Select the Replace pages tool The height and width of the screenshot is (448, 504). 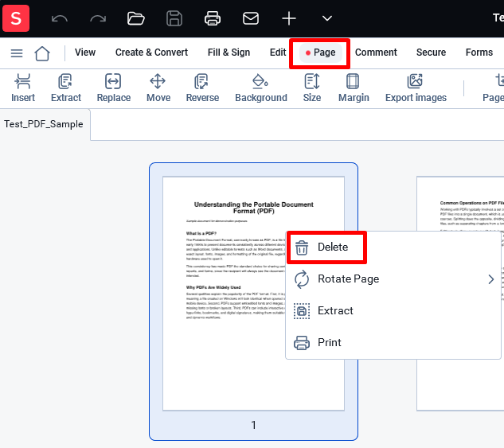114,88
